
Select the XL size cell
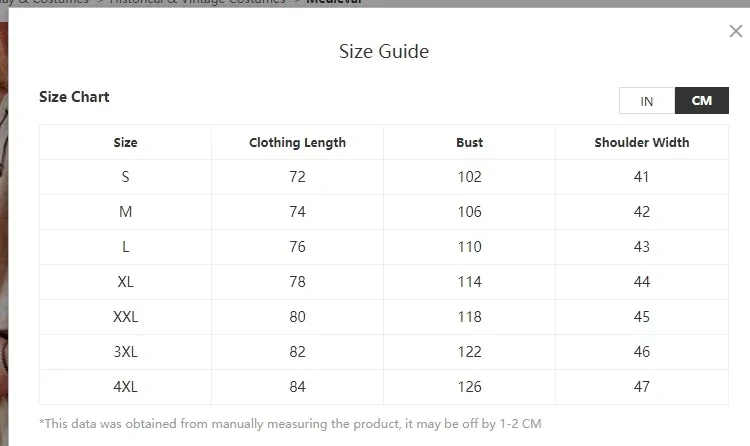click(125, 282)
